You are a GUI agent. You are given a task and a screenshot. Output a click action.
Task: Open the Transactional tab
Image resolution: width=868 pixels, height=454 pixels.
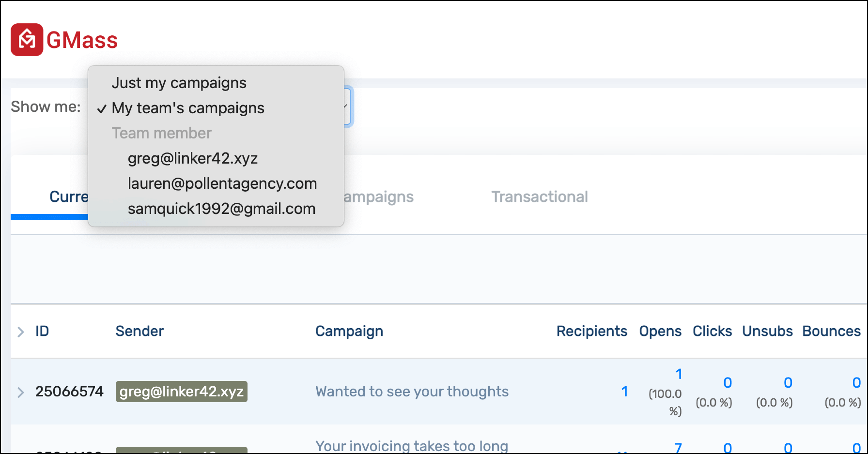[x=540, y=197]
